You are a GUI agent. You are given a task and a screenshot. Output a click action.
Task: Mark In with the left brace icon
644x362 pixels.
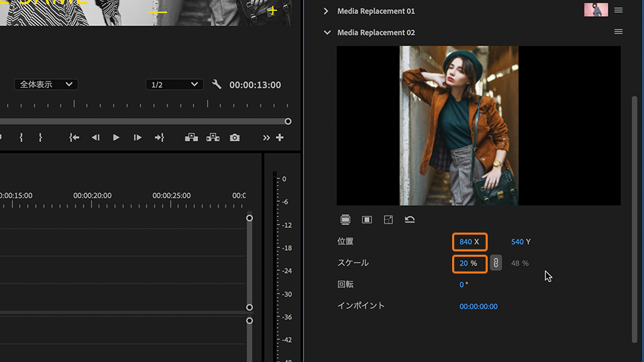tap(21, 137)
